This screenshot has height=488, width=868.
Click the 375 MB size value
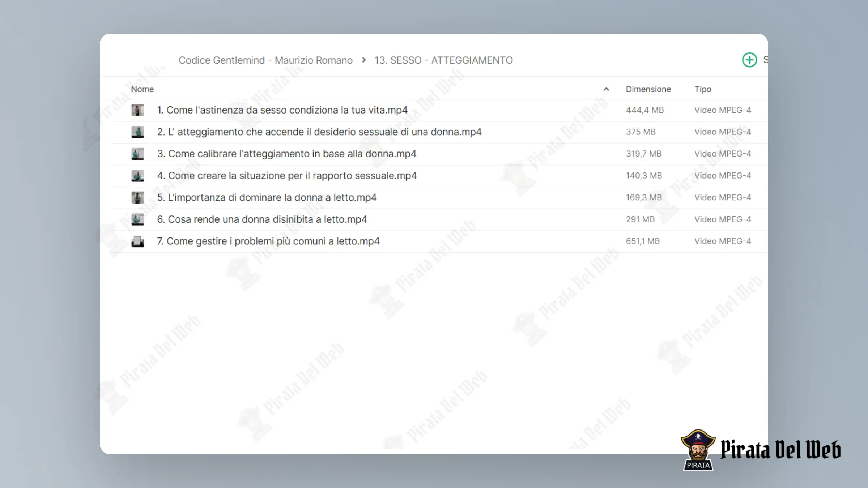click(x=641, y=132)
